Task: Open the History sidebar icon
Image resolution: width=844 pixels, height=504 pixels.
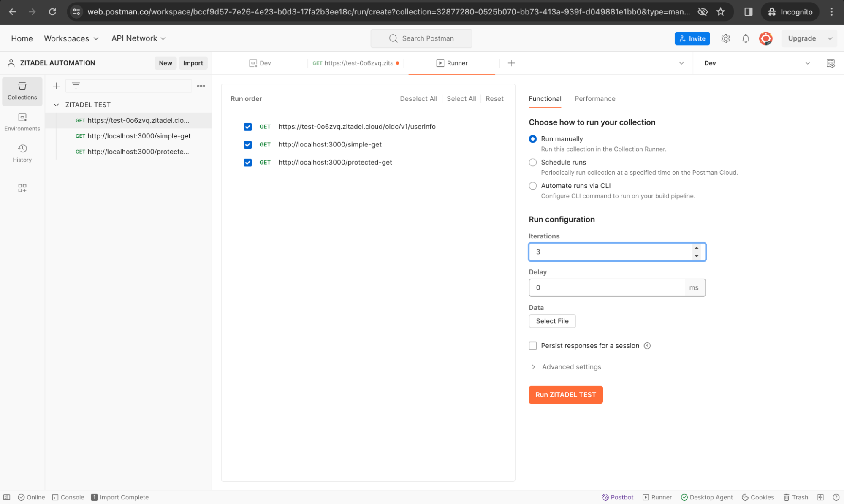Action: [22, 153]
